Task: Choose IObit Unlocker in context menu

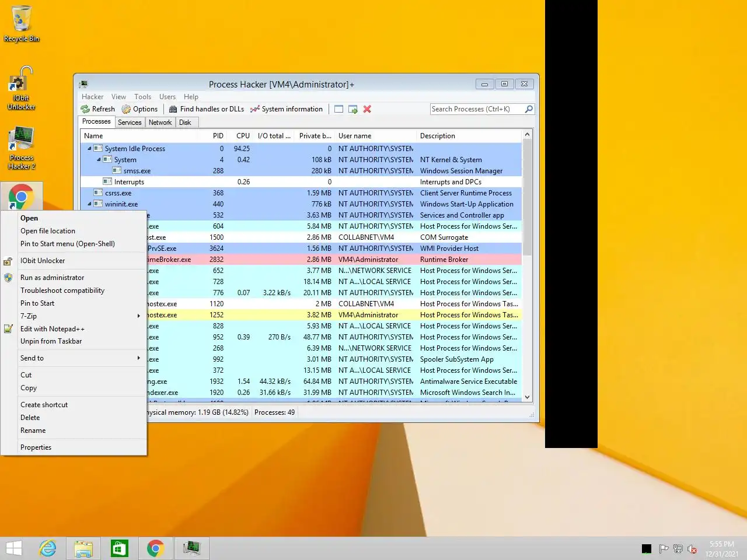Action: [x=74, y=261]
